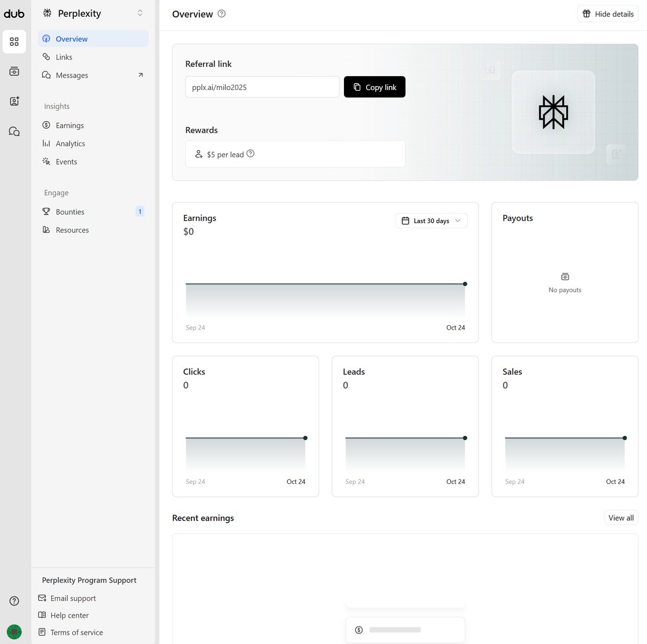Click the Leads card title
647x644 pixels.
[x=354, y=372]
